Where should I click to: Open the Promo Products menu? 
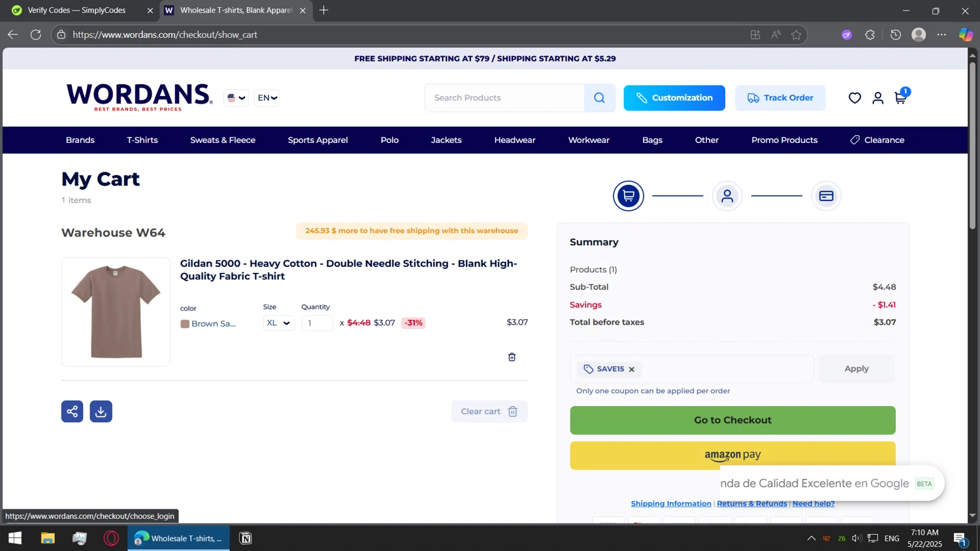[x=784, y=140]
